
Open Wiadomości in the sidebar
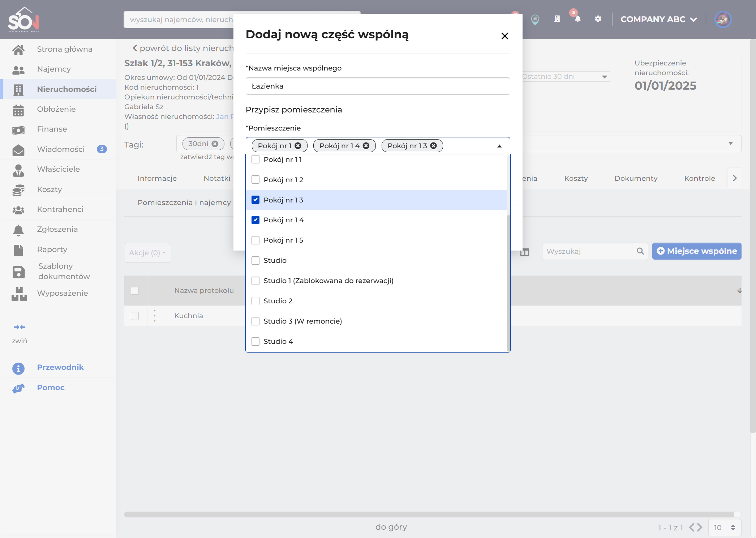[x=58, y=149]
